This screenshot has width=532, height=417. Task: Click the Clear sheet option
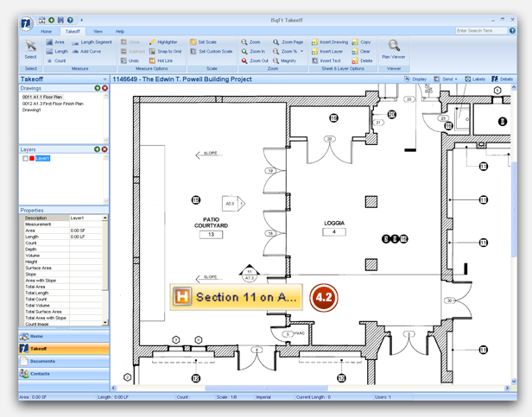coord(361,51)
